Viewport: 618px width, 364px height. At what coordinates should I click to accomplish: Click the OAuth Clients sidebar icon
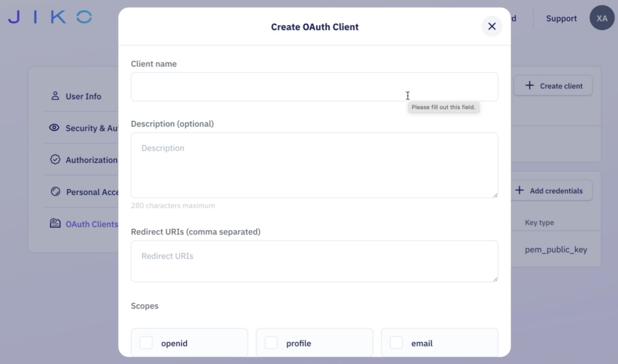[x=55, y=223]
